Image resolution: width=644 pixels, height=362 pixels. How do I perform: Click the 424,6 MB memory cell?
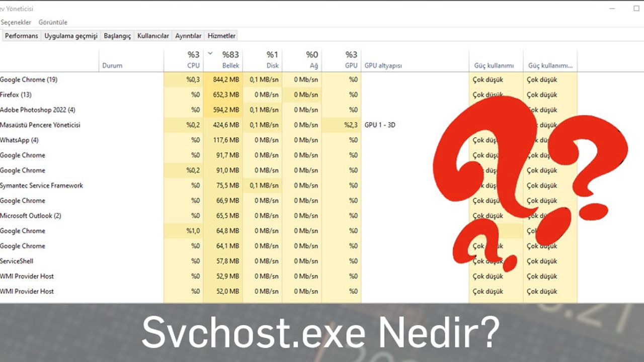click(223, 125)
